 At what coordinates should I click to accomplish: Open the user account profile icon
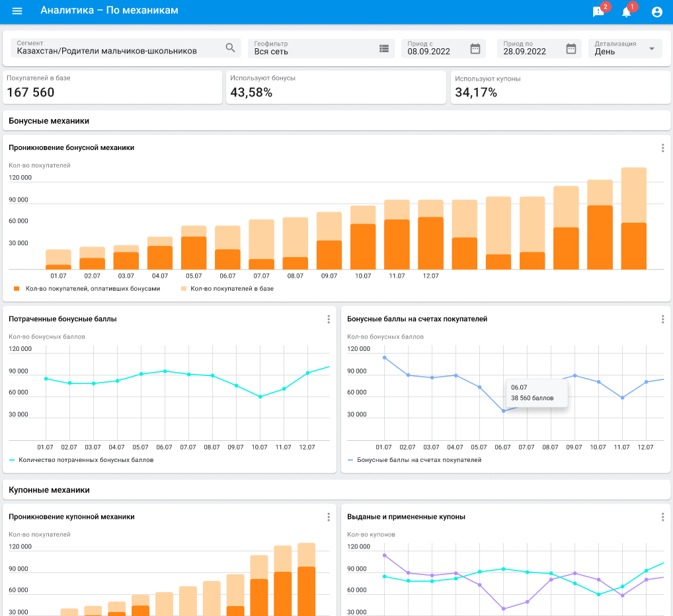[x=656, y=12]
